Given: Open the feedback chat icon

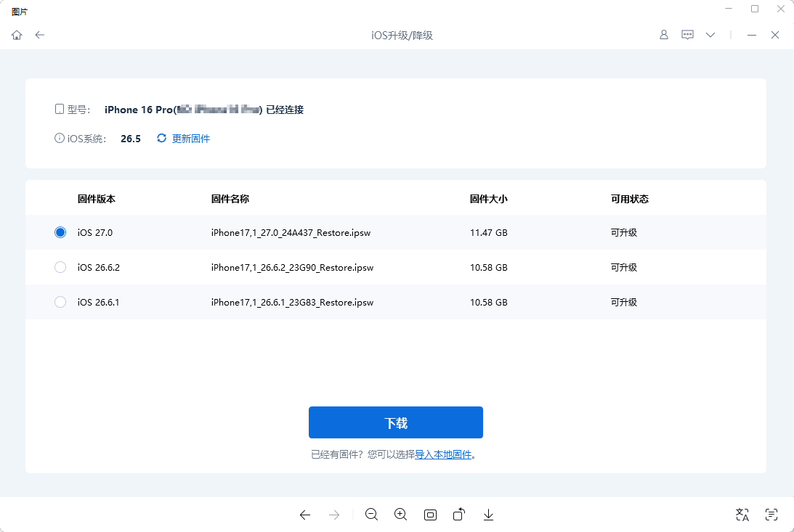Looking at the screenshot, I should click(x=687, y=35).
